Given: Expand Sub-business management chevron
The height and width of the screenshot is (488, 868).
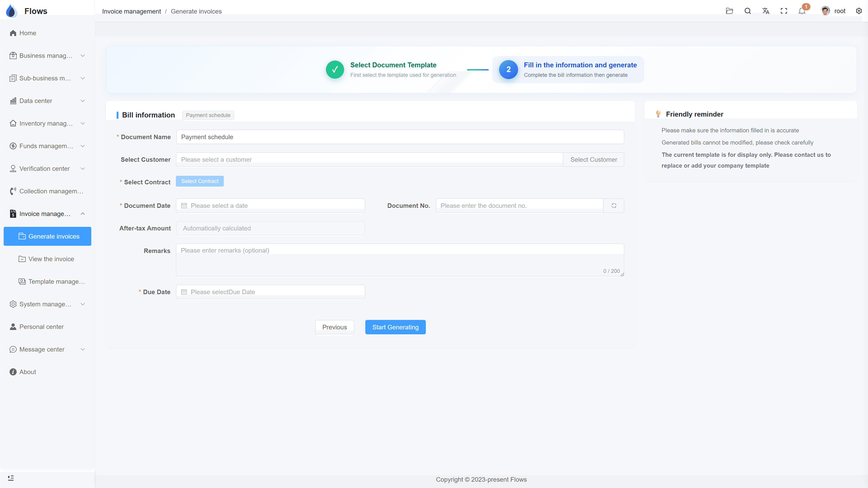Looking at the screenshot, I should (83, 78).
